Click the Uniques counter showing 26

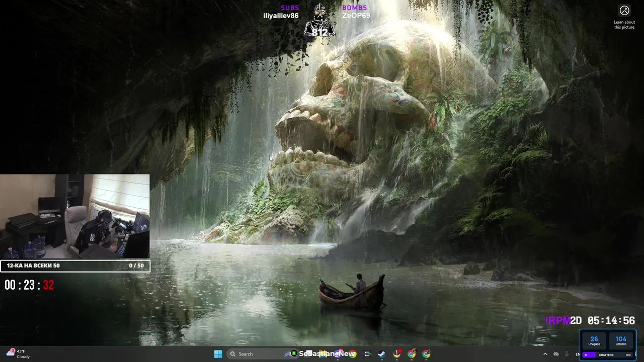594,341
